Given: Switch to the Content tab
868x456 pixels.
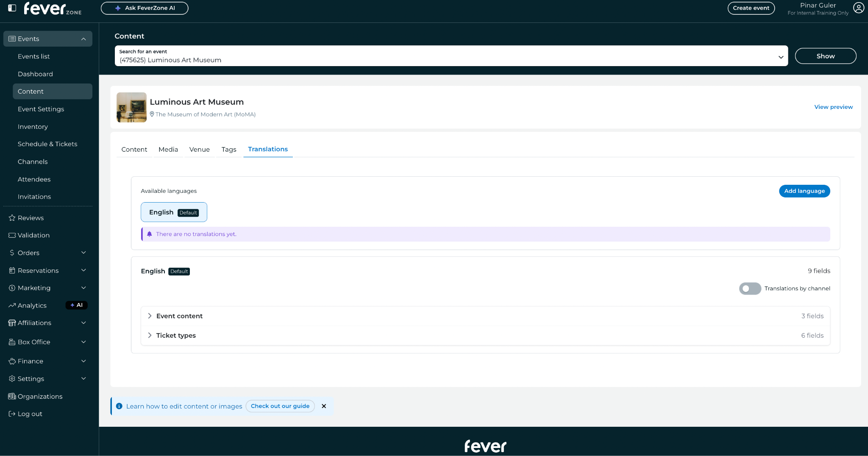Looking at the screenshot, I should click(x=134, y=149).
